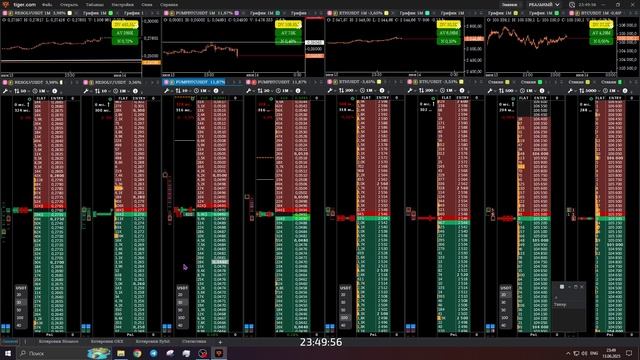Switch to Котировки Binance tab
640x360 pixels.
[58, 342]
